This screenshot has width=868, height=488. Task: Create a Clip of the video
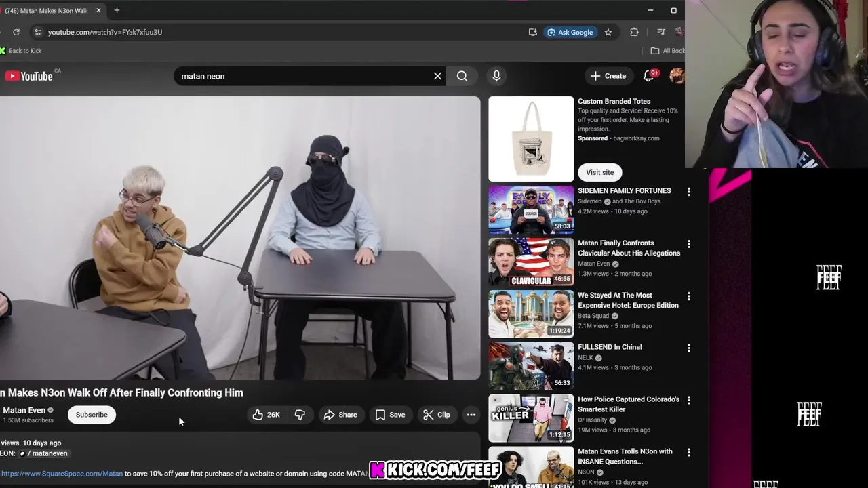[437, 415]
